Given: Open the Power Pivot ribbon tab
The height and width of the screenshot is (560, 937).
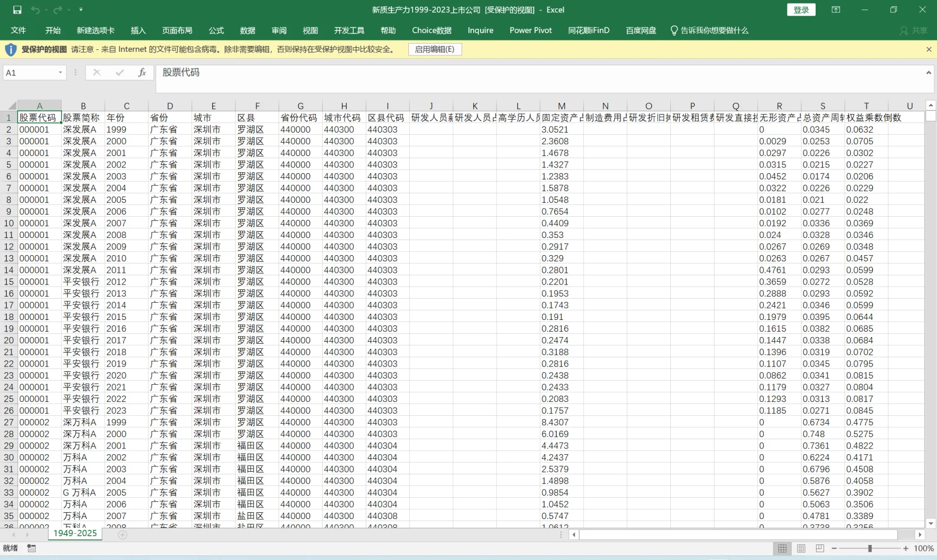Looking at the screenshot, I should click(x=531, y=30).
